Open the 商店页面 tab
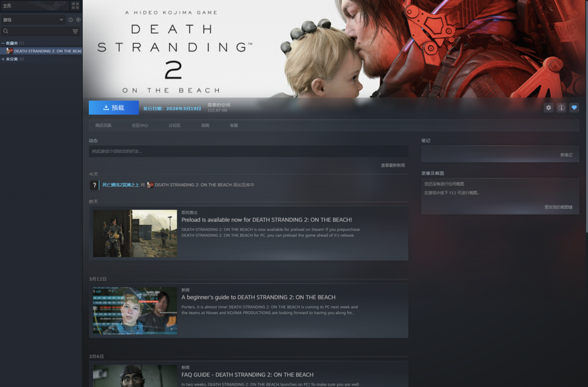 point(103,126)
